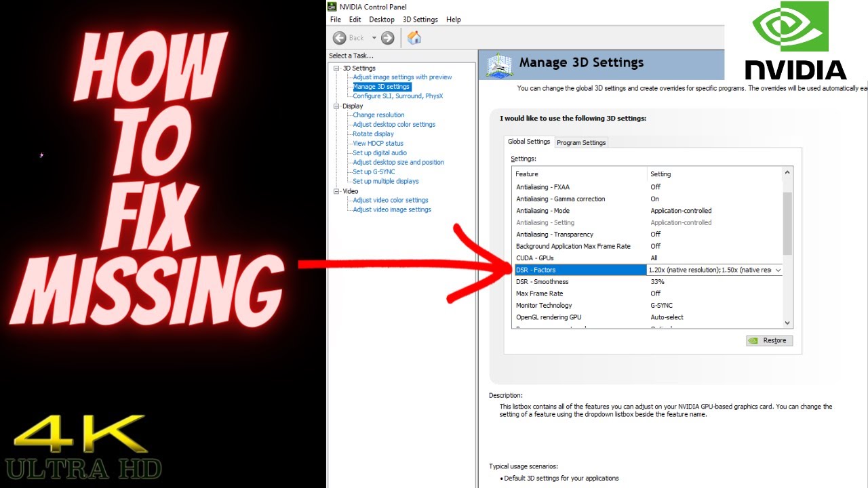Select the CUDA - GPUs row
The image size is (868, 488).
pos(647,258)
